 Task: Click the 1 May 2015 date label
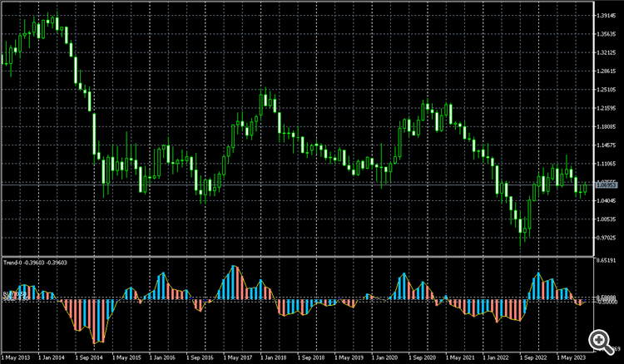126,357
